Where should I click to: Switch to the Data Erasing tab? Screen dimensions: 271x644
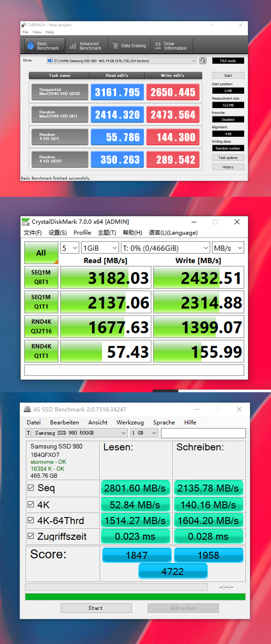[x=129, y=46]
